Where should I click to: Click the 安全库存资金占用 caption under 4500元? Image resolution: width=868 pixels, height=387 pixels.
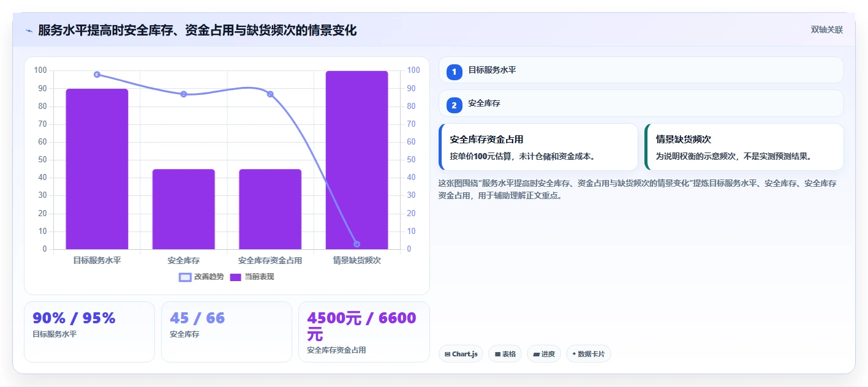(336, 350)
